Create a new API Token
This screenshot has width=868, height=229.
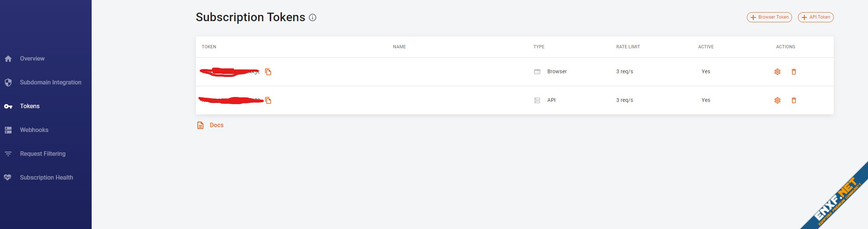[815, 17]
